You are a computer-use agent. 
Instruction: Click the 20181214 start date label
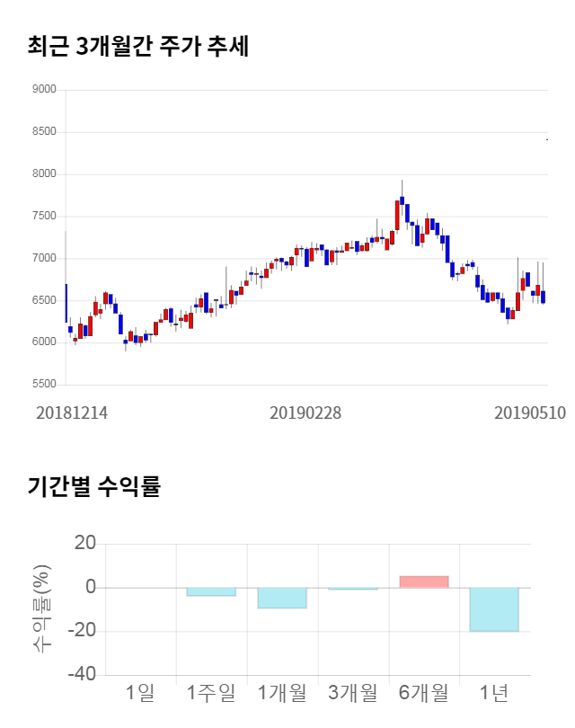[72, 413]
